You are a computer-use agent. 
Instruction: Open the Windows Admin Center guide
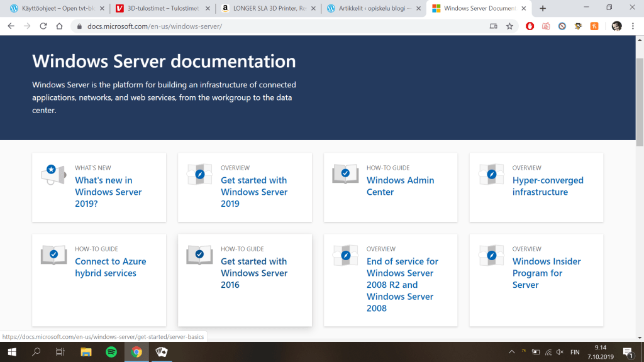click(400, 186)
